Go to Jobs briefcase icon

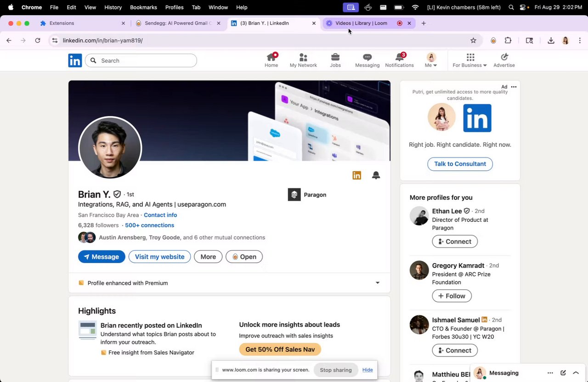pos(335,60)
